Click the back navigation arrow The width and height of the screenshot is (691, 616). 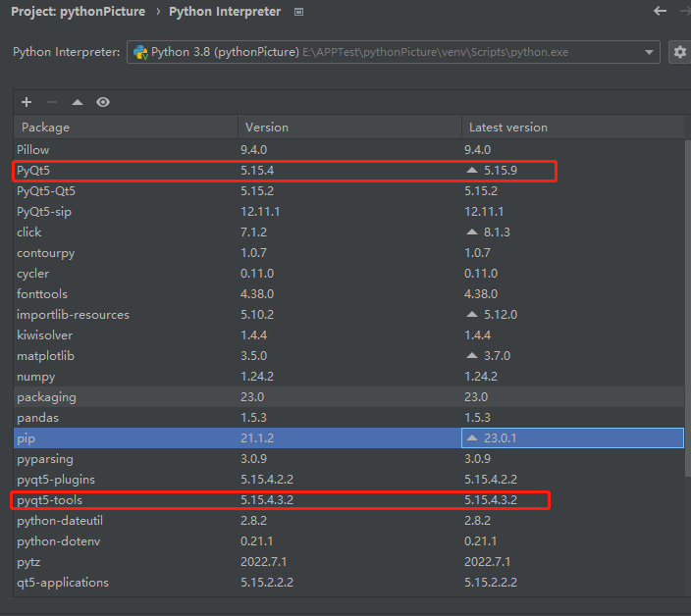pyautogui.click(x=660, y=11)
